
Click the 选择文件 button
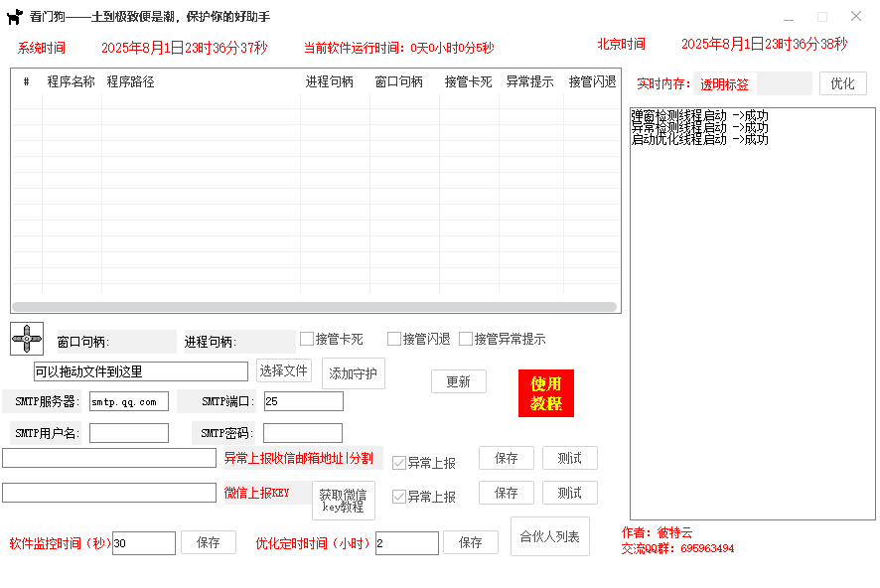point(283,370)
